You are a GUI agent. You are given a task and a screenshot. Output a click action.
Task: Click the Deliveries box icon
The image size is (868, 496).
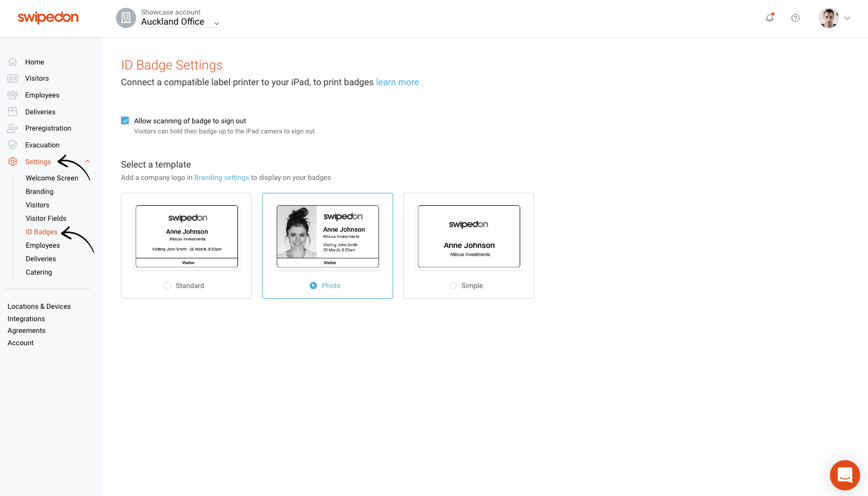point(12,112)
